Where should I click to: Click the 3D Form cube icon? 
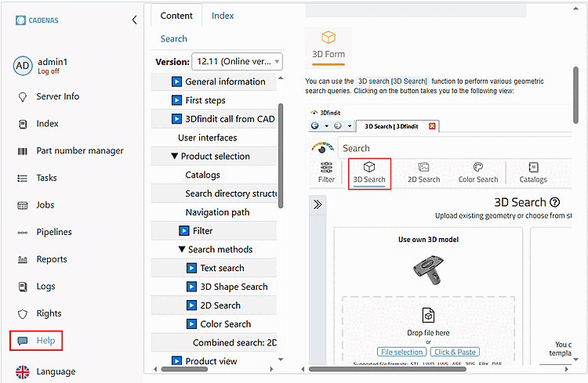(328, 38)
